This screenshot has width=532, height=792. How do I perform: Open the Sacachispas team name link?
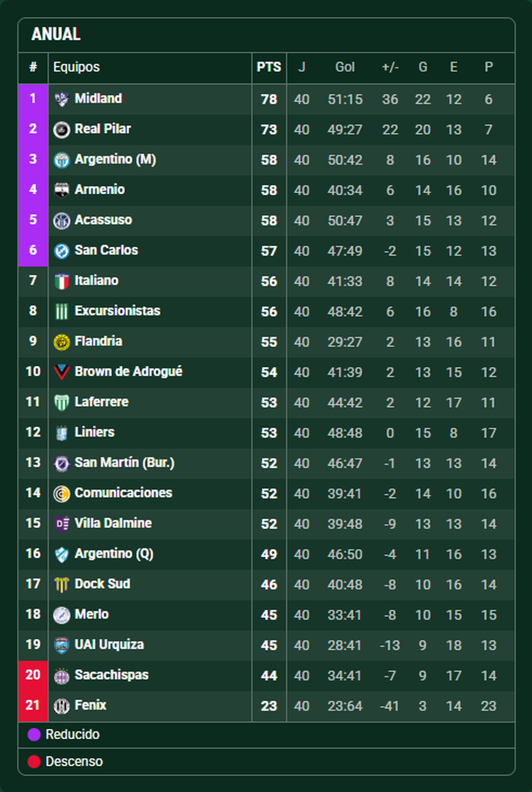tap(111, 675)
